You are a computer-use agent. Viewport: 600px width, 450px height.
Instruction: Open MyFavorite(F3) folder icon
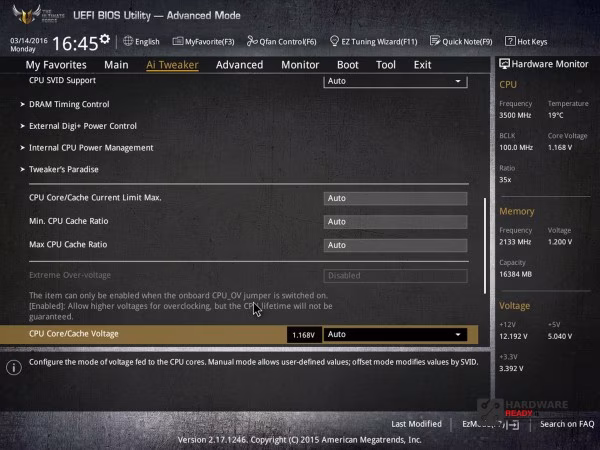178,41
